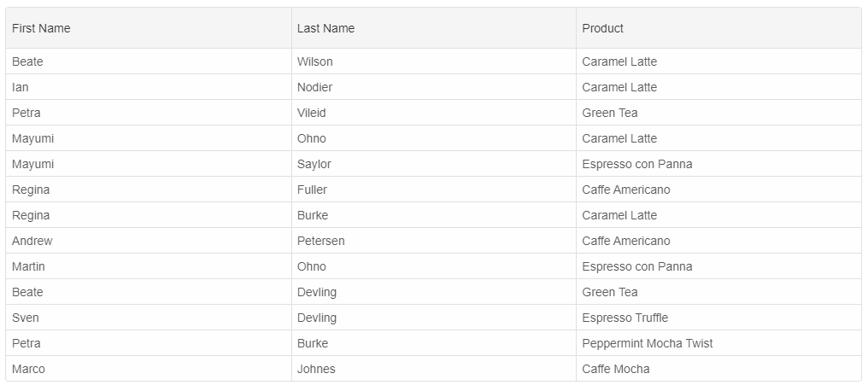868x391 pixels.
Task: Click the Sven first name cell
Action: pos(26,318)
